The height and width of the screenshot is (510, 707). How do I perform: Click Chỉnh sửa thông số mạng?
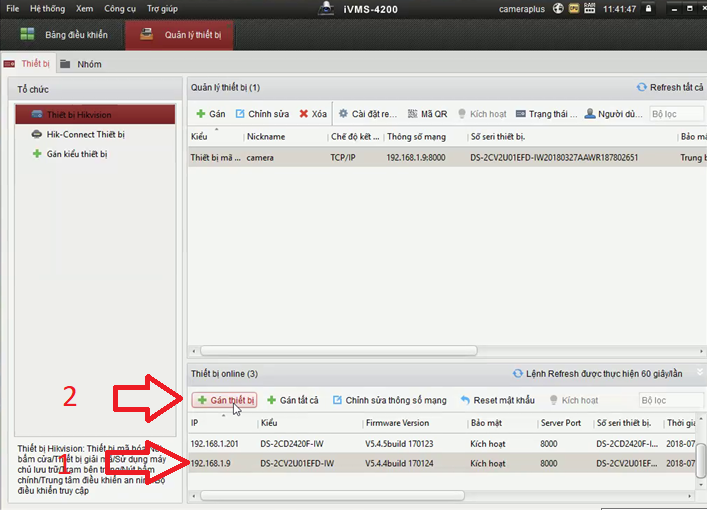pyautogui.click(x=390, y=400)
